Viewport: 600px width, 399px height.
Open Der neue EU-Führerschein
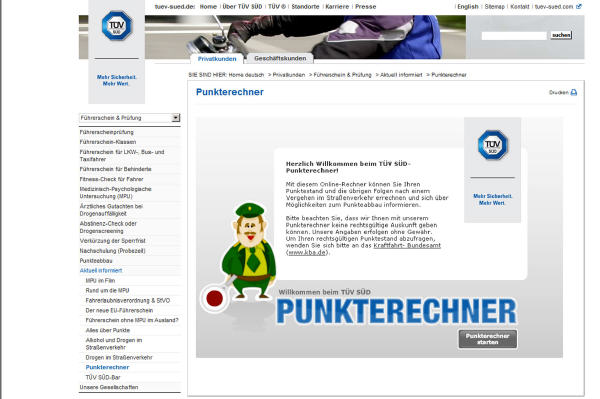click(119, 310)
